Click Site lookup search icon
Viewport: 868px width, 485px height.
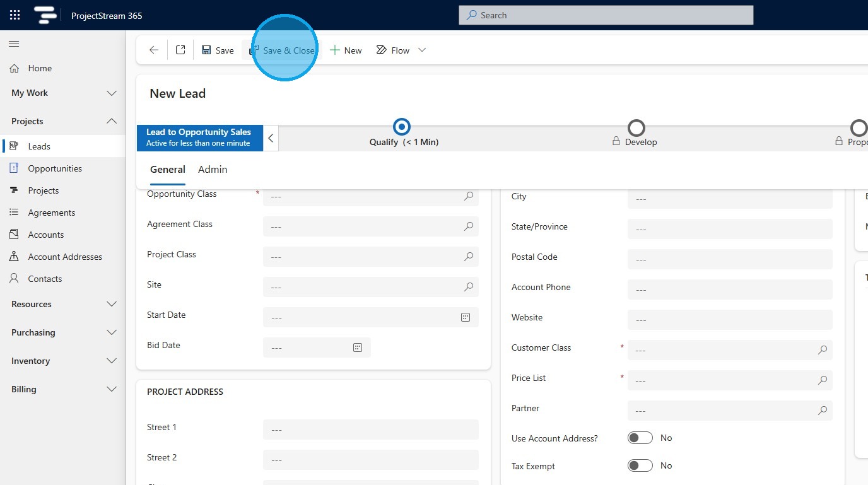[x=469, y=287]
